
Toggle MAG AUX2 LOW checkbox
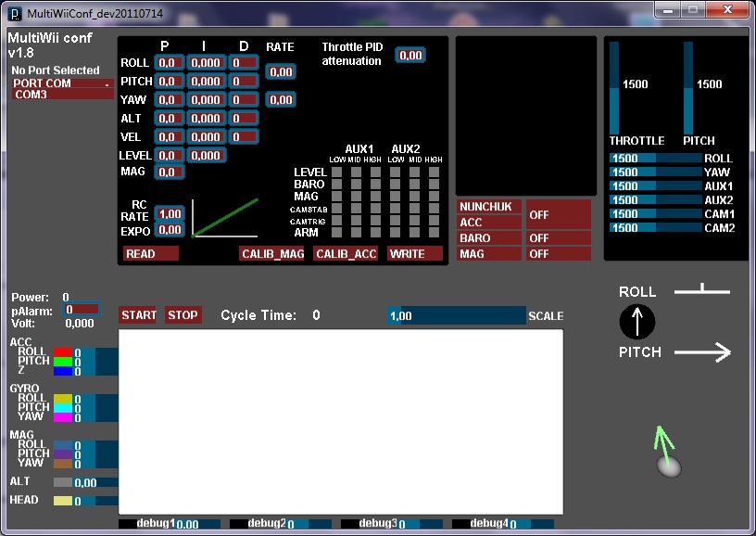(x=395, y=196)
